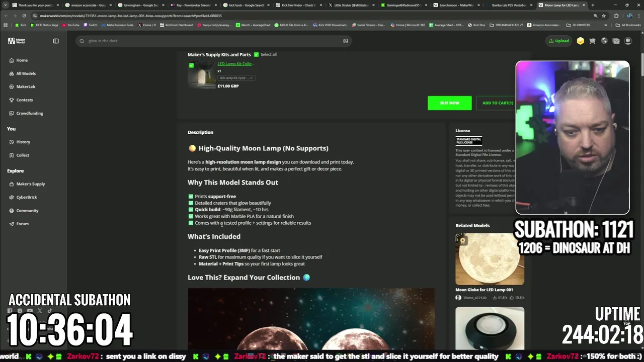Click the Moon Globe for LED Lamp 001 title
Image resolution: width=644 pixels, height=362 pixels.
[484, 290]
